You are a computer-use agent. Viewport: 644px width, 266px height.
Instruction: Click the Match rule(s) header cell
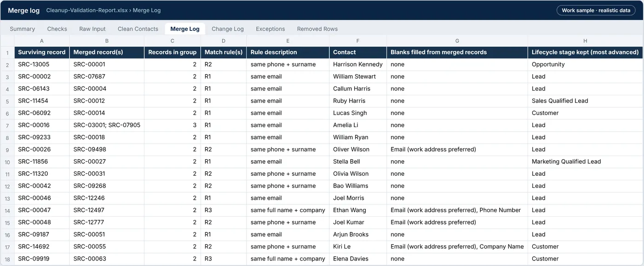224,52
